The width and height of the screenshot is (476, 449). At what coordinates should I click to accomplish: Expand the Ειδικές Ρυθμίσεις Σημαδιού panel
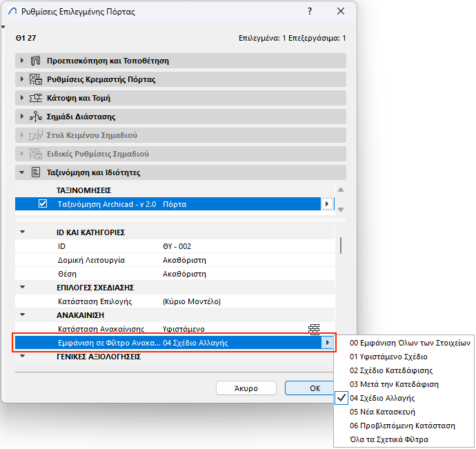[x=22, y=154]
